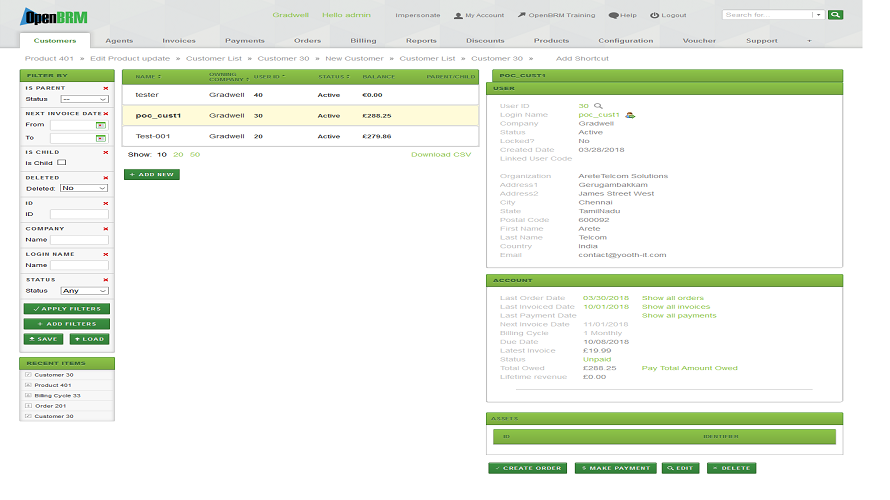Image resolution: width=890 pixels, height=500 pixels.
Task: Remove the Is Child filter
Action: coord(106,153)
